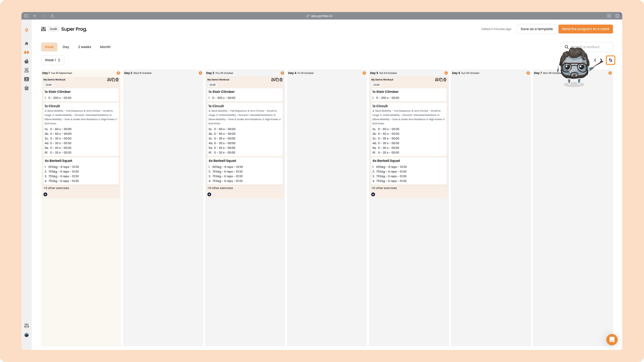
Task: Edit settings of Day 3 My Demo Workout
Action: coord(273,79)
